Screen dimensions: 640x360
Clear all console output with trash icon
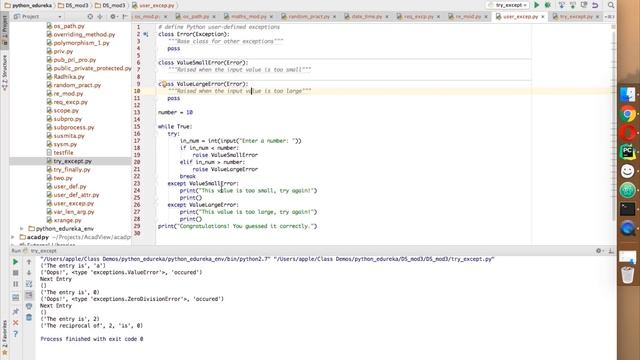29,317
